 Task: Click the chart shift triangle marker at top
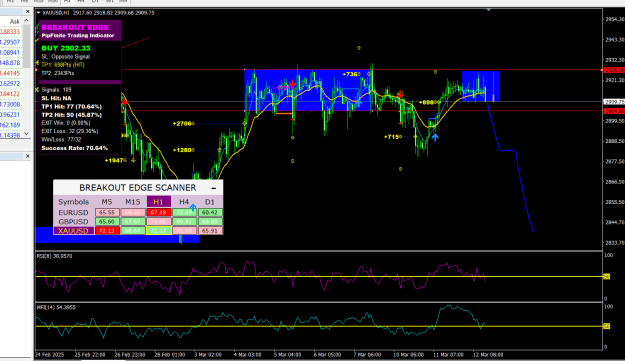(x=489, y=10)
